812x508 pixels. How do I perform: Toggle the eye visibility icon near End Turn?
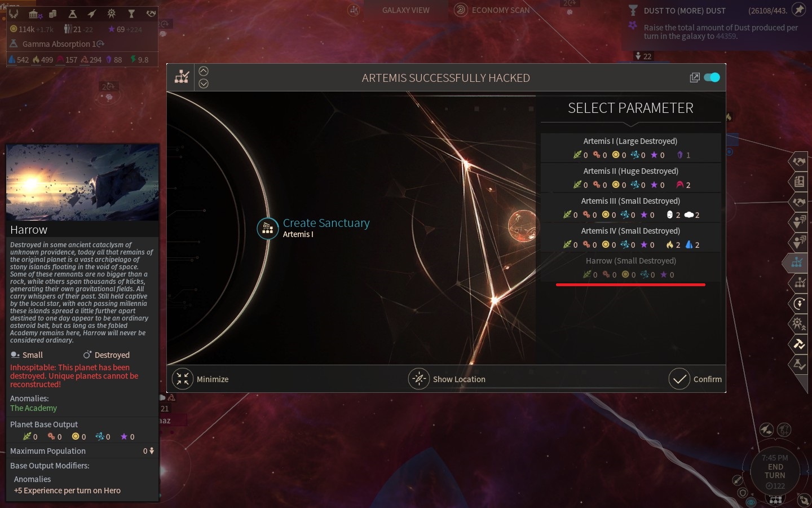[752, 502]
